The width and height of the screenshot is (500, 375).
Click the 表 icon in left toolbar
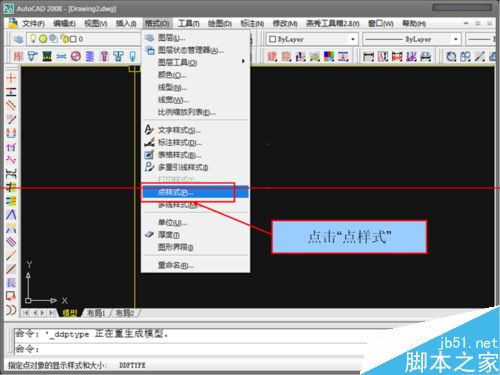pos(11,283)
